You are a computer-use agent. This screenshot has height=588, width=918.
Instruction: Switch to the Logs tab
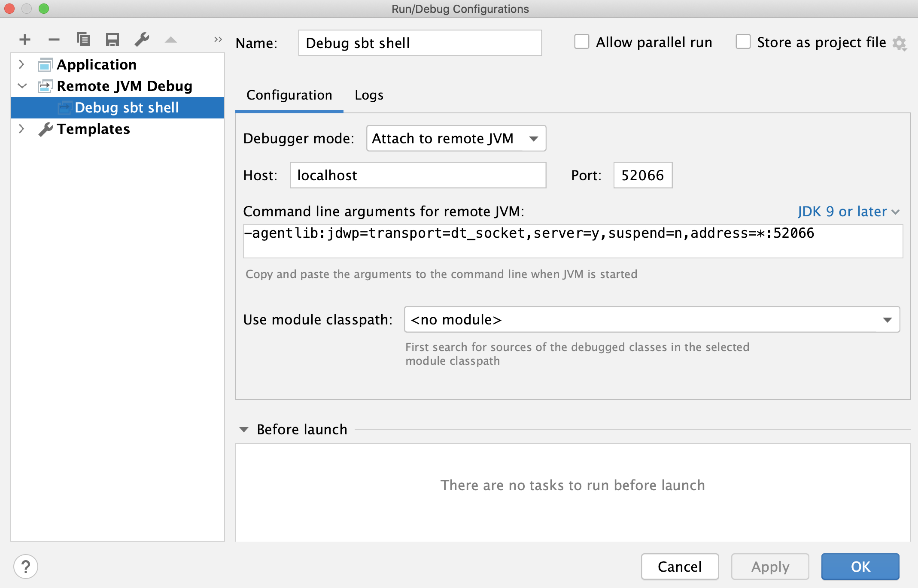click(368, 95)
